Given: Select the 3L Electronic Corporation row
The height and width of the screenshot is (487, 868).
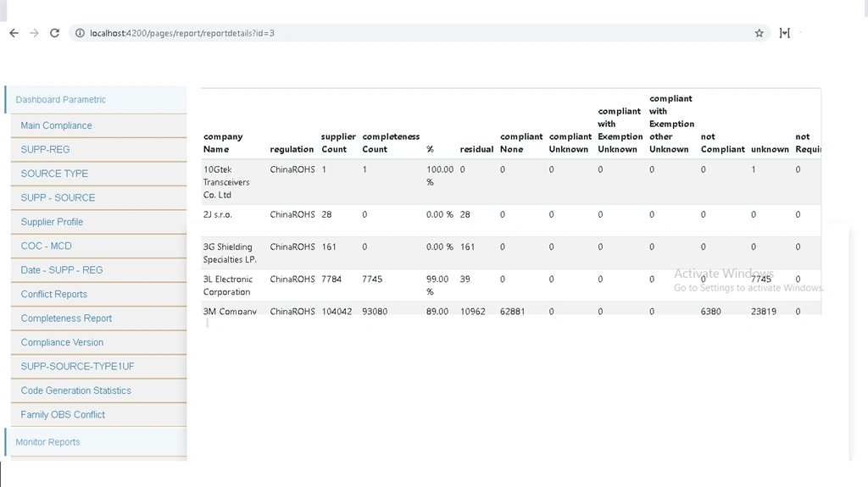Looking at the screenshot, I should pyautogui.click(x=511, y=285).
